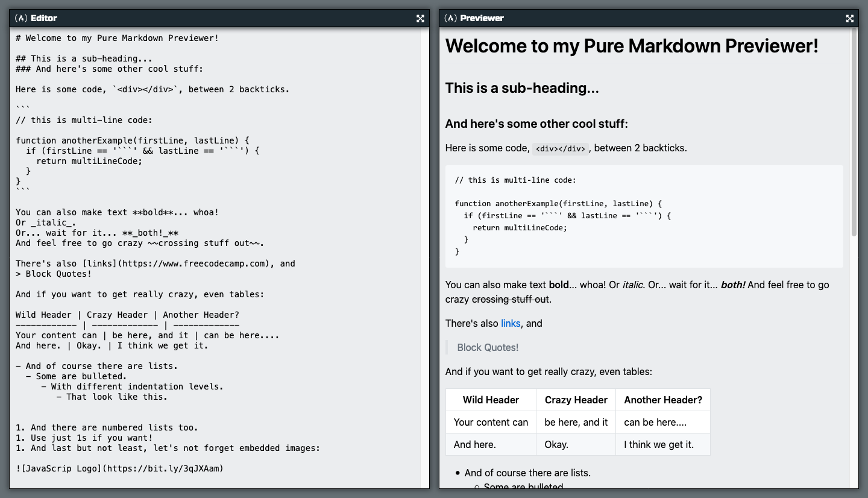Click 'return multiLineCode;' line in Editor
868x498 pixels.
point(89,161)
